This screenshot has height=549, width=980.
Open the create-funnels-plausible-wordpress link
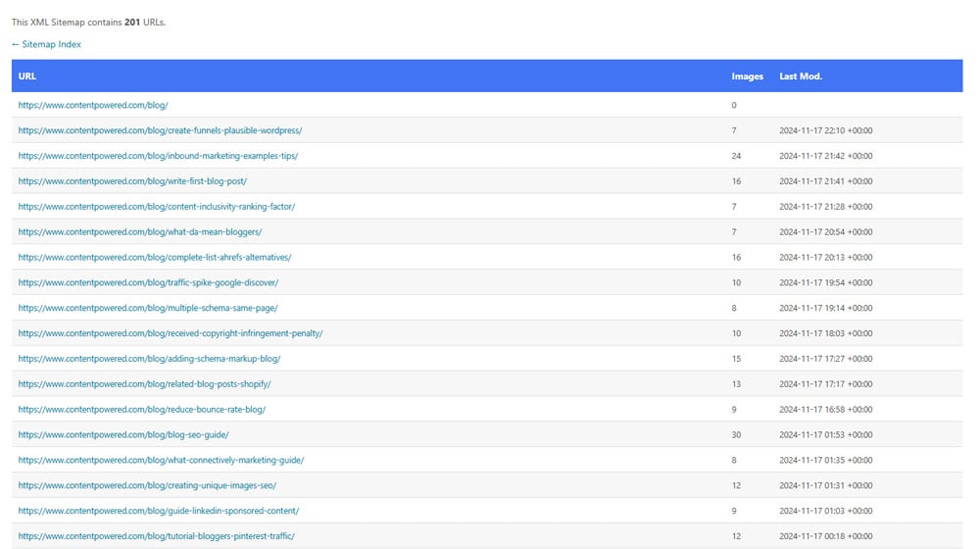pyautogui.click(x=160, y=130)
